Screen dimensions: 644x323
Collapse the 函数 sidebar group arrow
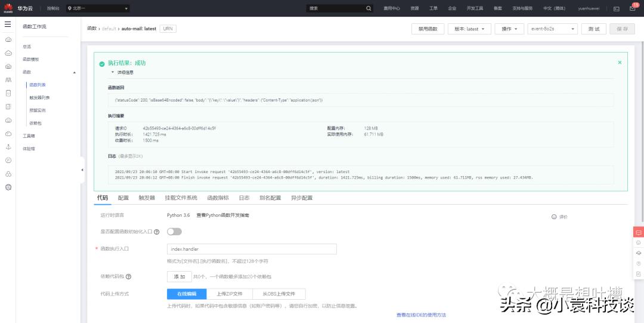[x=75, y=72]
